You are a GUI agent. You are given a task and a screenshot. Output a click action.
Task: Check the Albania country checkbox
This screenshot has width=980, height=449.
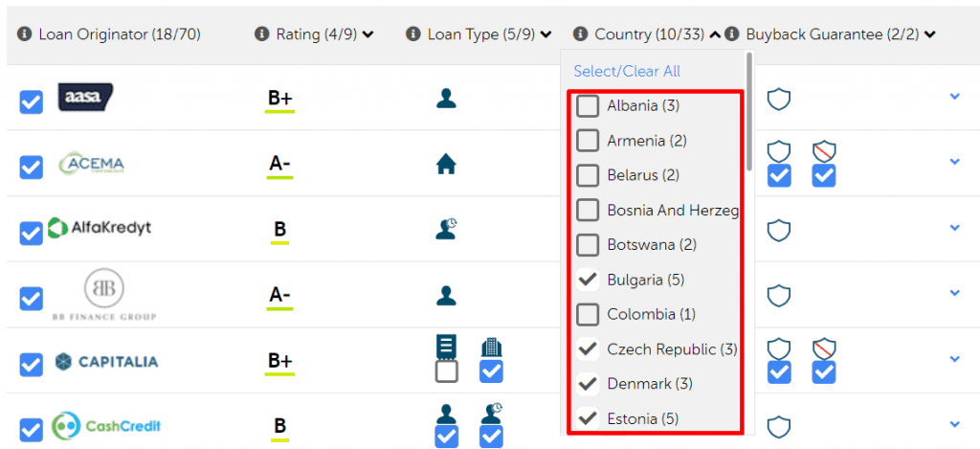(x=588, y=105)
